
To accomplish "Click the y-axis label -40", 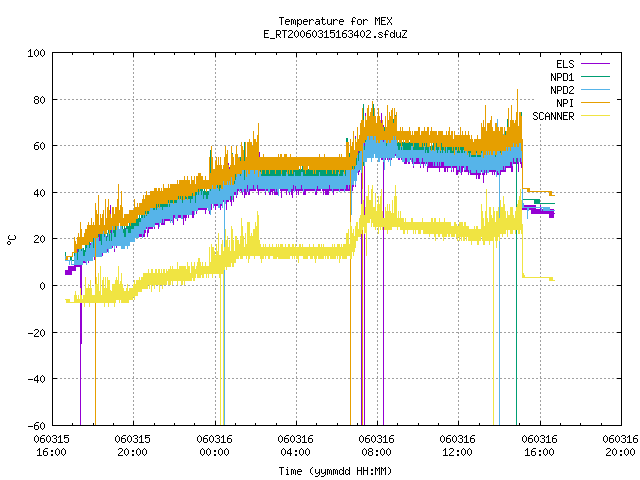I will (x=36, y=379).
